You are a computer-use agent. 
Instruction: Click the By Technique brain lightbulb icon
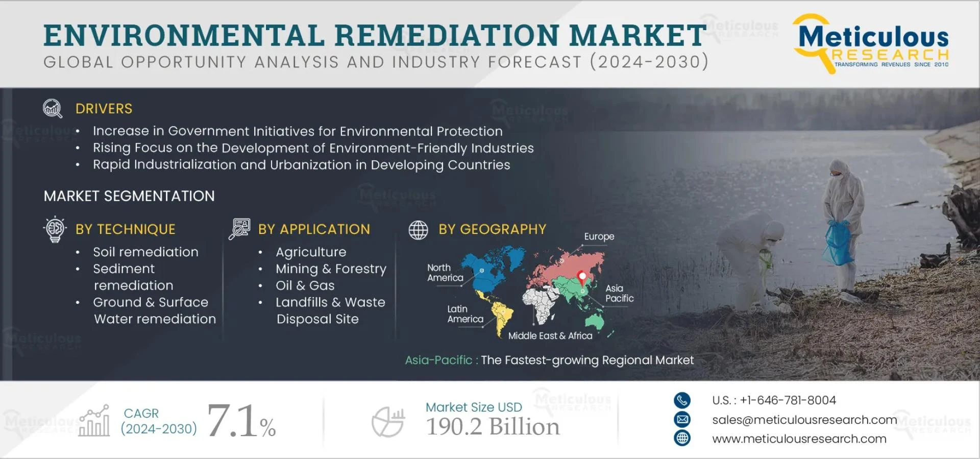(x=55, y=229)
